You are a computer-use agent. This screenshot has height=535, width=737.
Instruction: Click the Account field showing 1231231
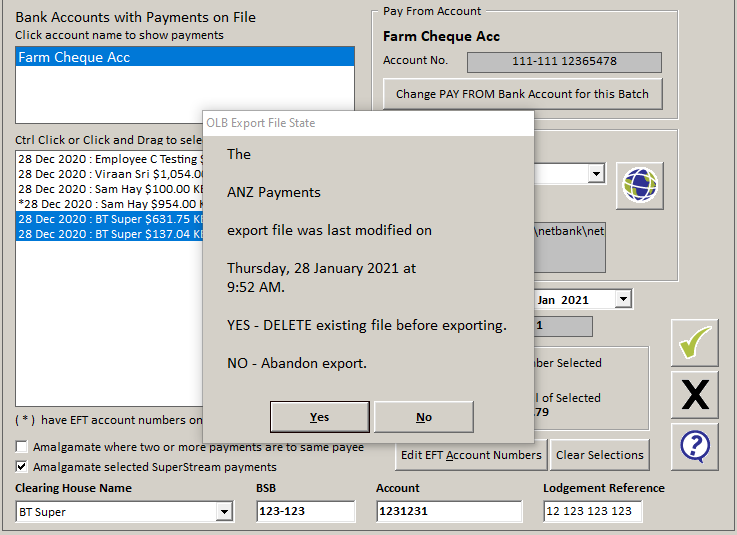[x=449, y=511]
